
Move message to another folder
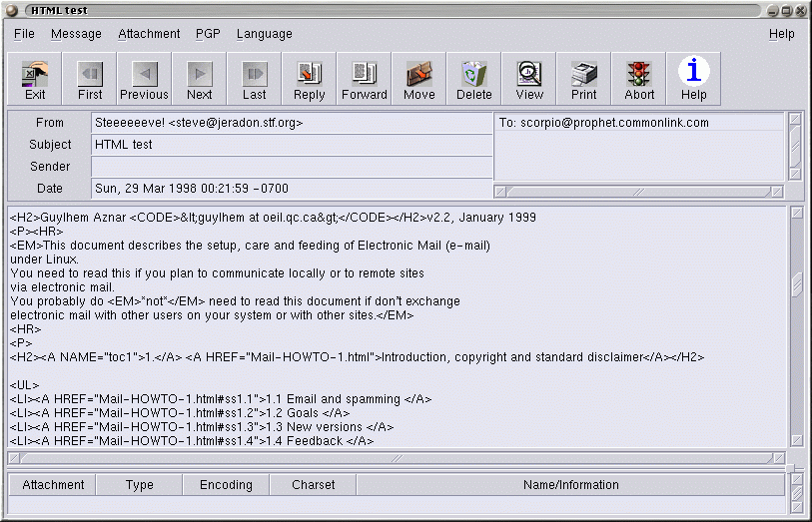(419, 79)
